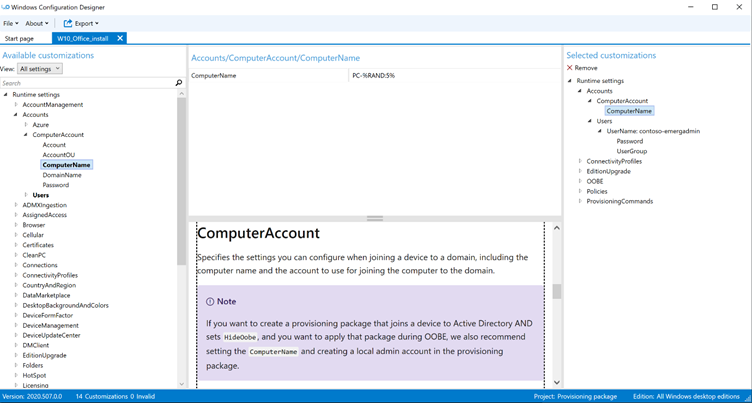Click the Version: 2020.507.0.0 status text
The width and height of the screenshot is (752, 403).
[x=33, y=397]
